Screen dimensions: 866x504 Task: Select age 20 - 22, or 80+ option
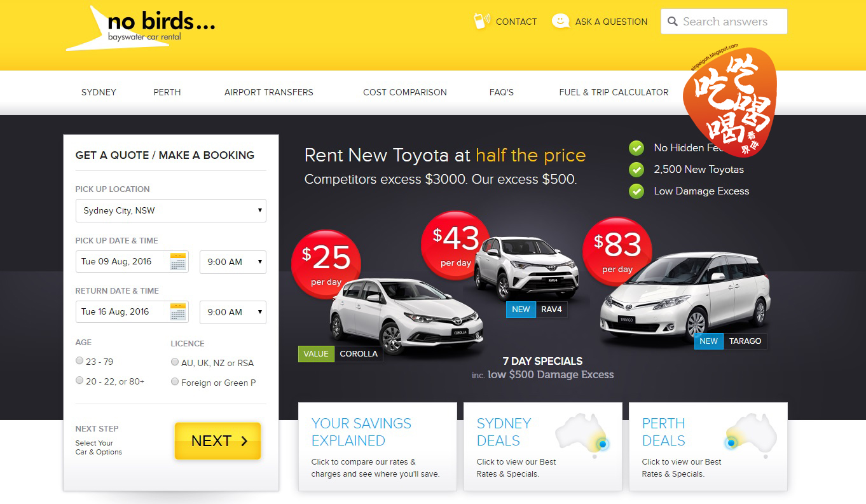point(79,380)
